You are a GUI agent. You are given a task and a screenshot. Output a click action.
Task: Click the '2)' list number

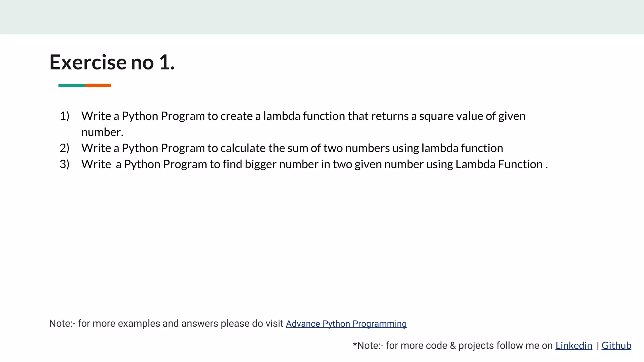(x=64, y=148)
